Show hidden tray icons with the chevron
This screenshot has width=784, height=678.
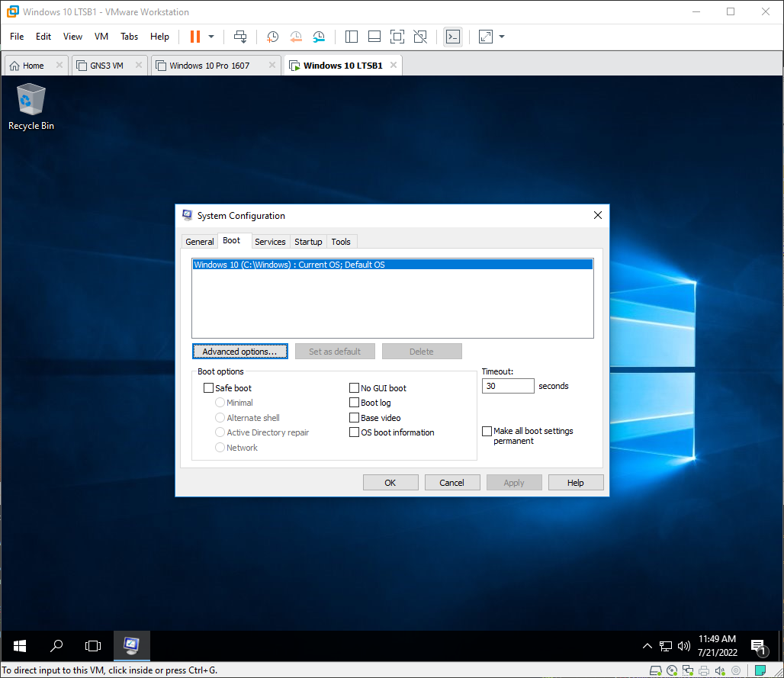pyautogui.click(x=647, y=646)
